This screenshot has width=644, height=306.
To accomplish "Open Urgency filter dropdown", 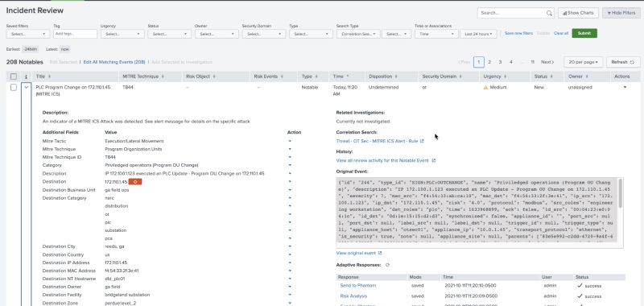I will pos(122,34).
